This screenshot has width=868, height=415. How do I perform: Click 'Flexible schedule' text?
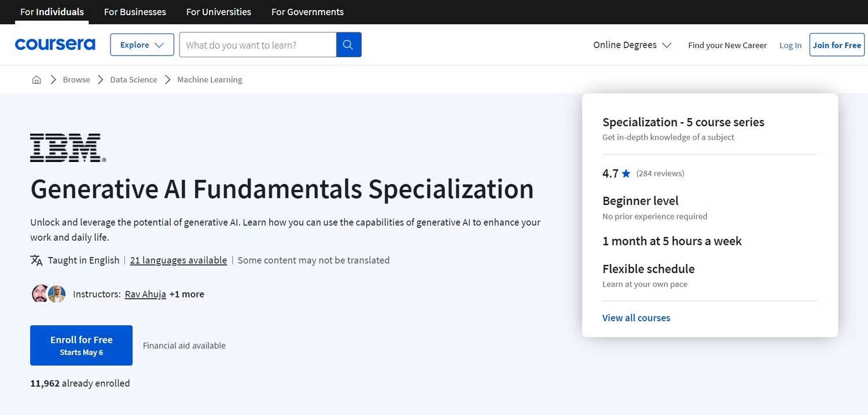pos(649,269)
